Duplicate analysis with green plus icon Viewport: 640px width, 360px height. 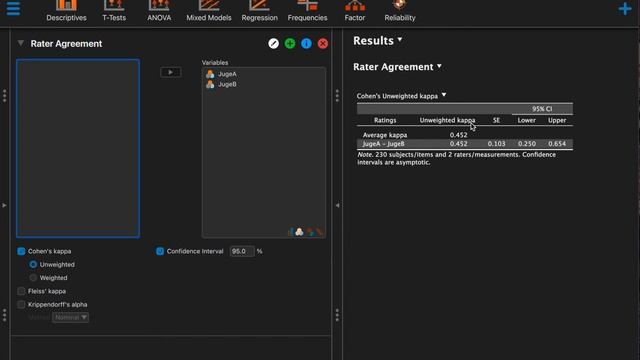click(x=290, y=43)
